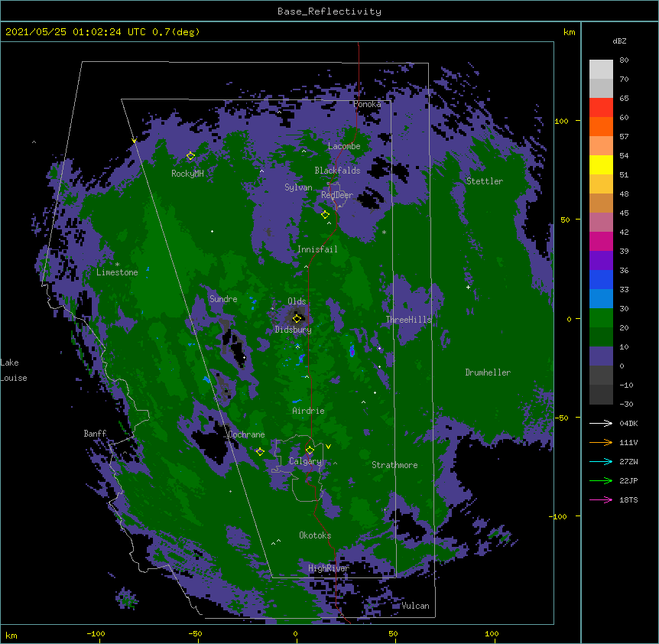Click the Banff label
This screenshot has height=644, width=659.
coord(95,434)
